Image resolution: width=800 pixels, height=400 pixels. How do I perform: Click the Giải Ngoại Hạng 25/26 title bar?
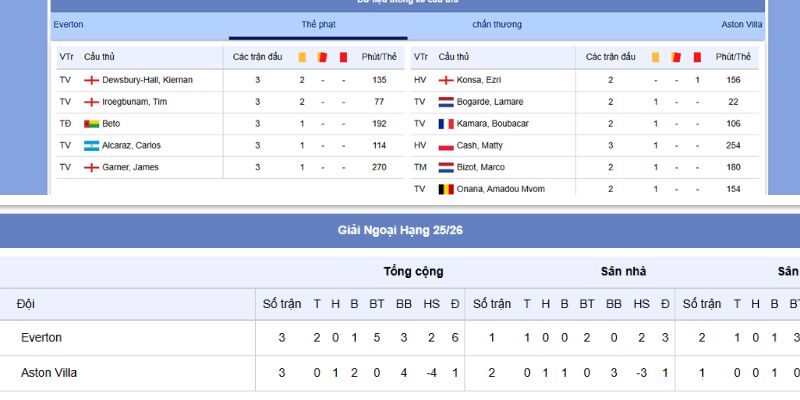click(x=400, y=231)
